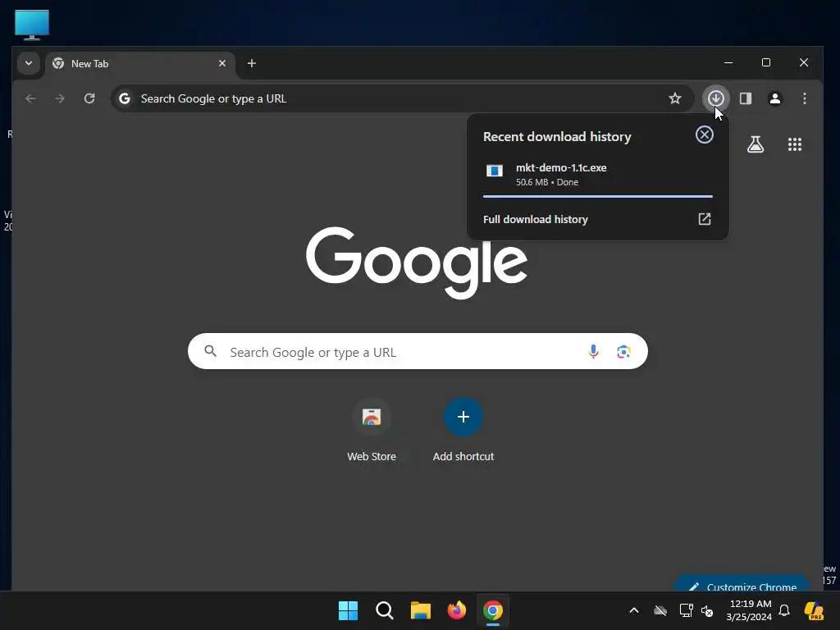
Task: Click the Google G icon in the address bar
Action: tap(125, 98)
